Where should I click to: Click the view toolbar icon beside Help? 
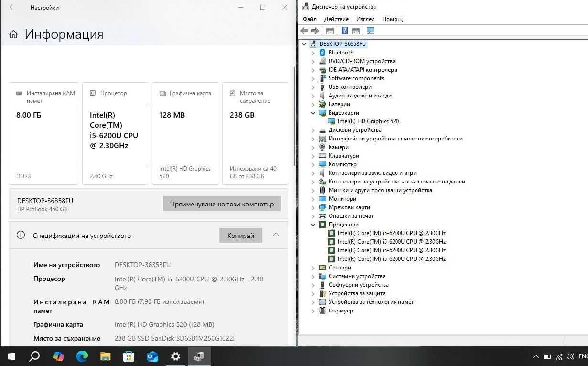point(355,31)
